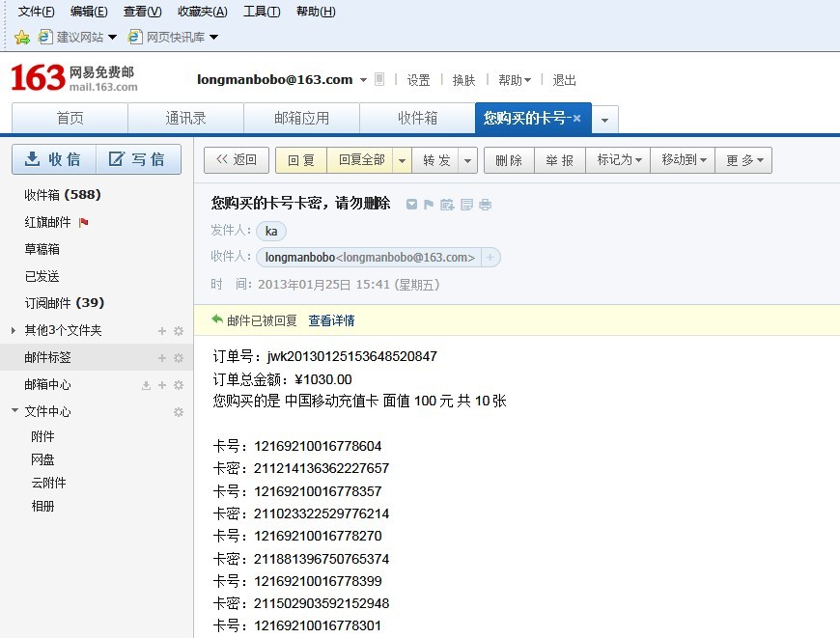Toggle the settings gear beside 邮箱中心

point(179,384)
